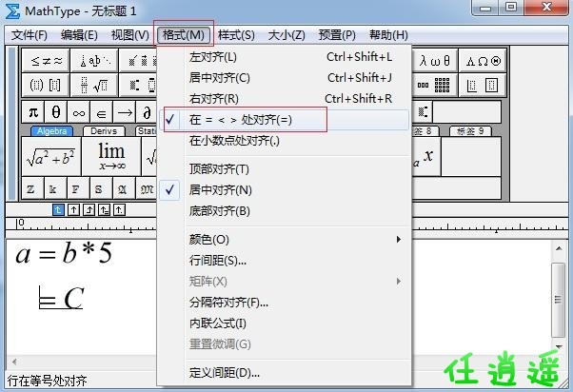Select the fourth tab-stop arrow icon
The image size is (573, 392).
pyautogui.click(x=105, y=210)
